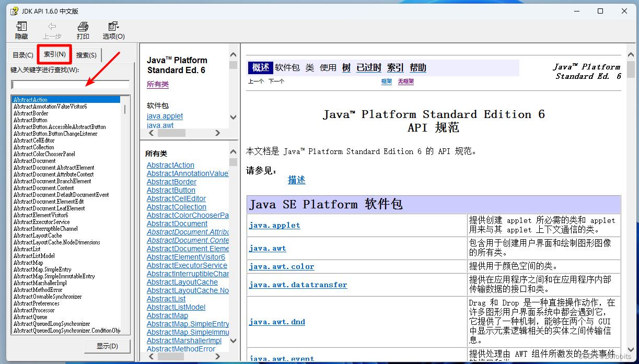Click the 显示(D) button
639x364 pixels.
pyautogui.click(x=107, y=346)
